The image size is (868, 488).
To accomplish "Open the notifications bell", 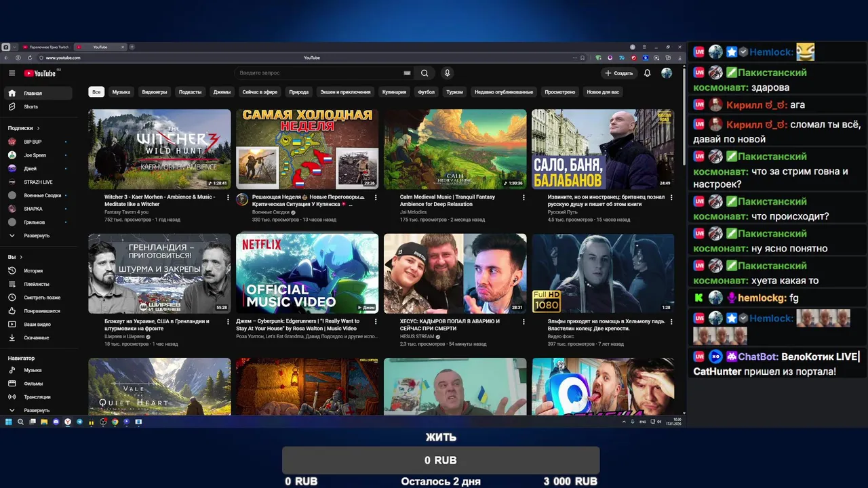I will (x=647, y=73).
